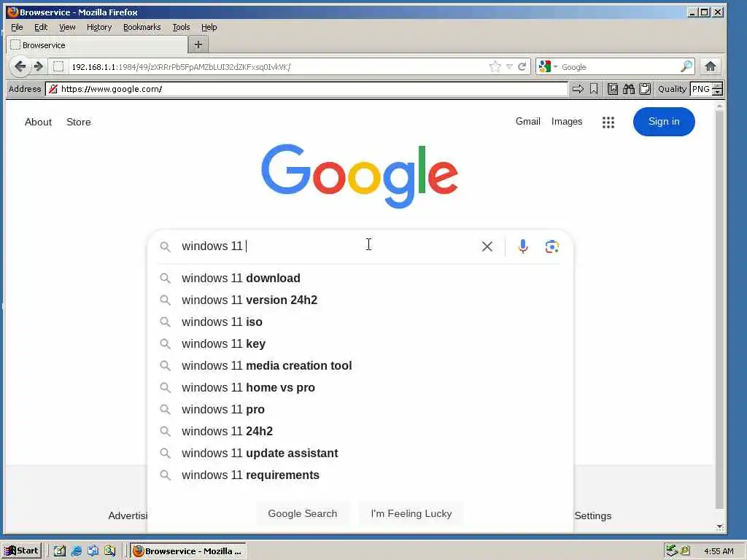Image resolution: width=747 pixels, height=560 pixels.
Task: Click the magnifier in Firefox search box
Action: coord(686,66)
